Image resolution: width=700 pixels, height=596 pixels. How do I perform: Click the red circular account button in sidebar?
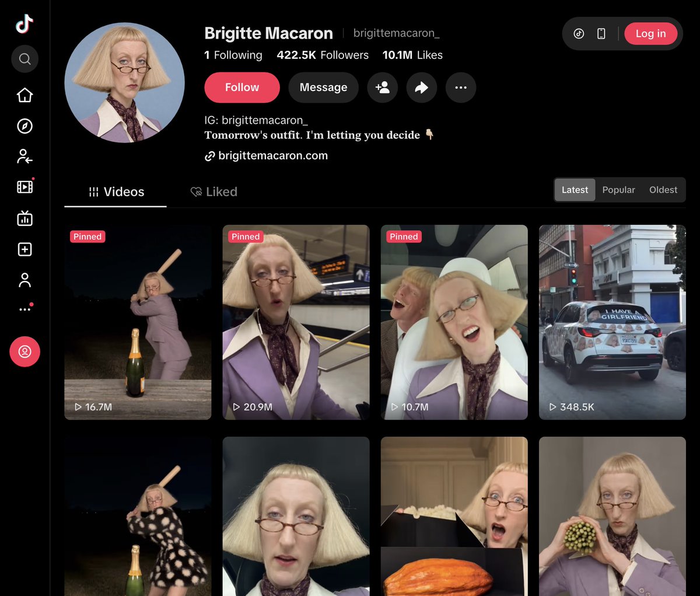pos(24,351)
